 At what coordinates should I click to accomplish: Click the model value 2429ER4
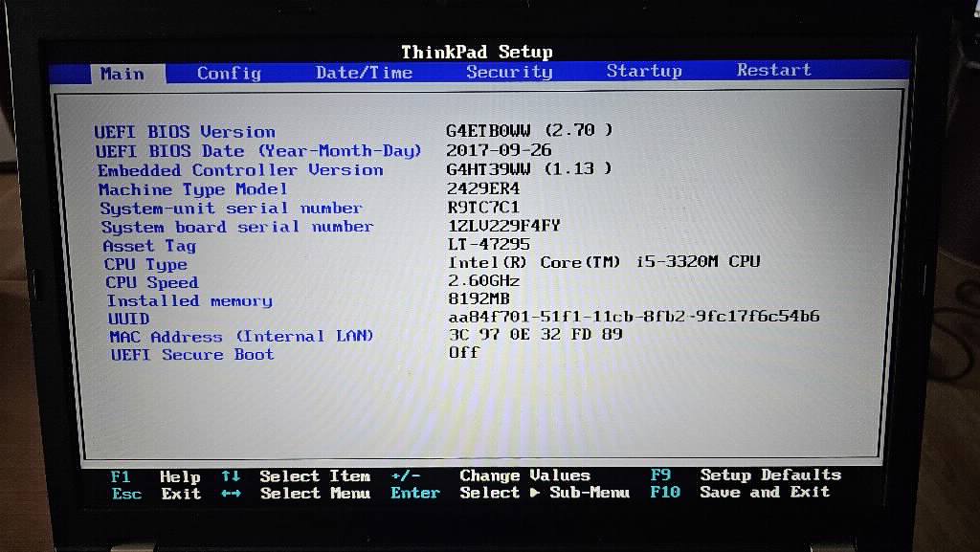[482, 188]
